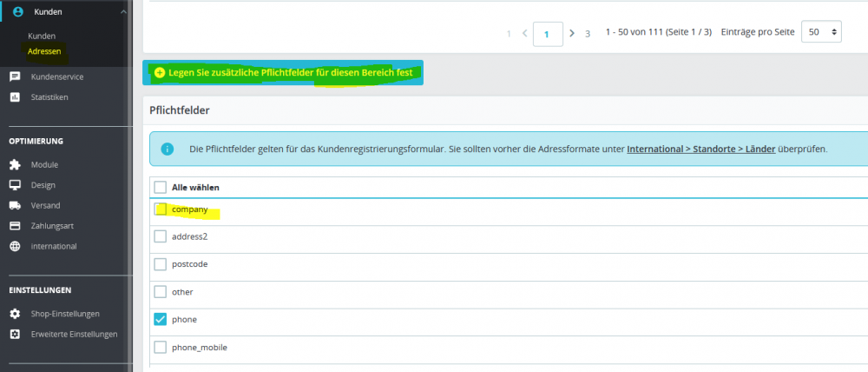Click the current page number input box

point(548,34)
